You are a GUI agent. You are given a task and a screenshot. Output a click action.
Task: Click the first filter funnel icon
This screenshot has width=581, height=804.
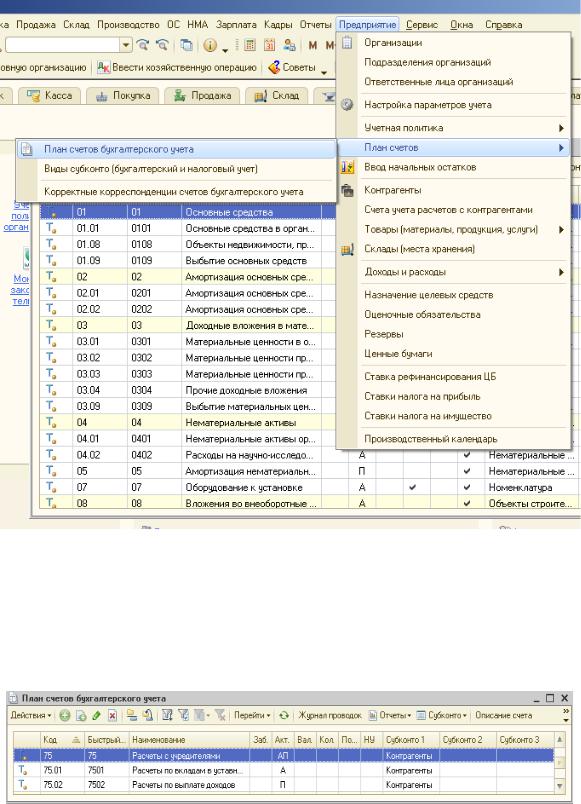167,715
